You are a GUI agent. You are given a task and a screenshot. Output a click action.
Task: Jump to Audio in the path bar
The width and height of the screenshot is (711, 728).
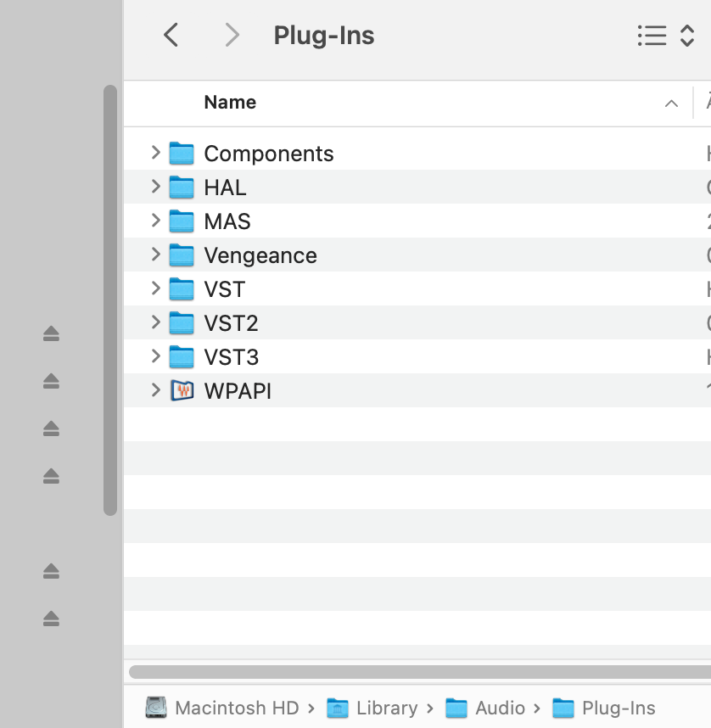[501, 708]
